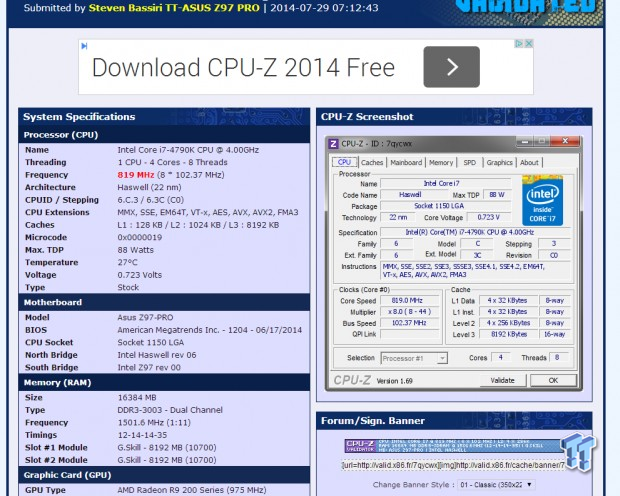Click the Intel Core i7 logo badge
The width and height of the screenshot is (620, 496).
(542, 201)
